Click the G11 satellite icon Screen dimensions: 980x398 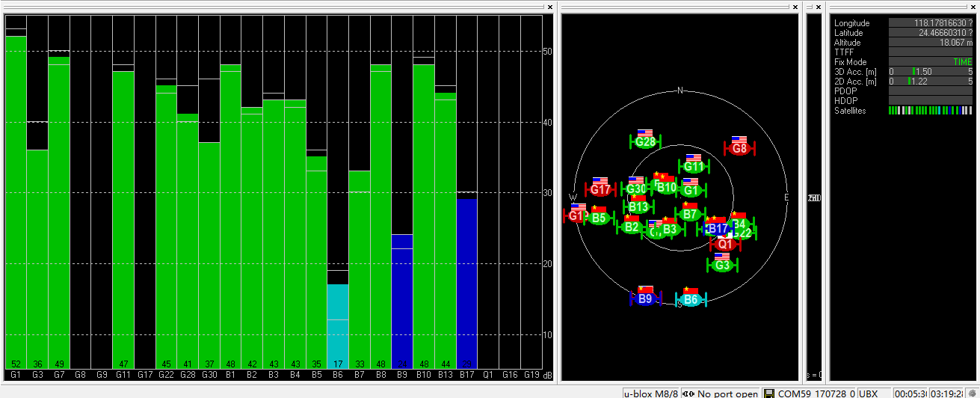(x=694, y=166)
